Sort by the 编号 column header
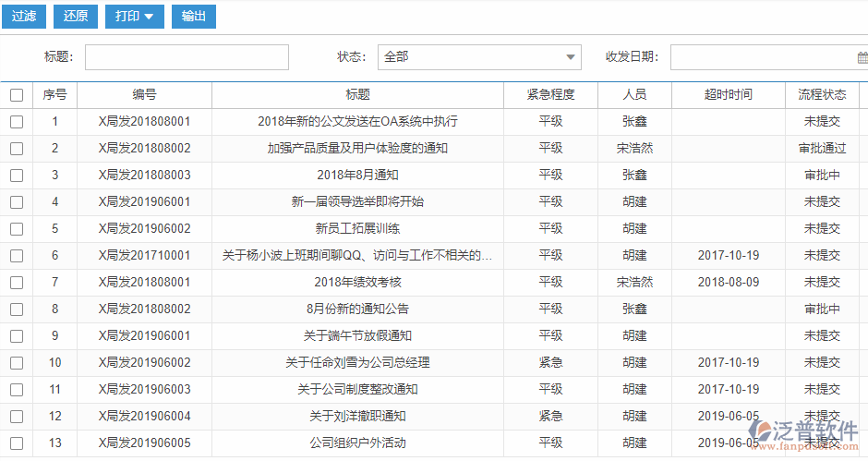Viewport: 868px width, 461px height. 144,95
